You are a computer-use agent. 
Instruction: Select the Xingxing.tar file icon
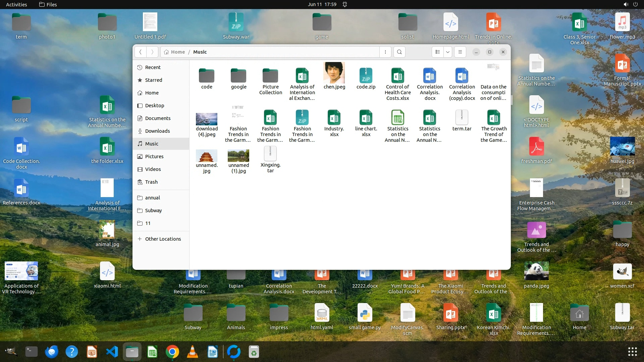pyautogui.click(x=270, y=154)
